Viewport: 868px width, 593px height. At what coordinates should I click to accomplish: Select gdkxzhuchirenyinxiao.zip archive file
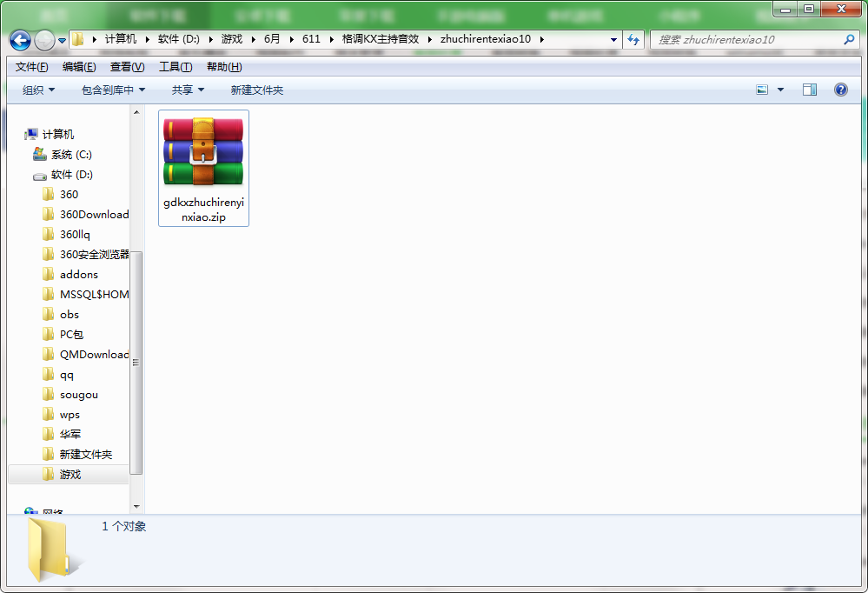[203, 169]
